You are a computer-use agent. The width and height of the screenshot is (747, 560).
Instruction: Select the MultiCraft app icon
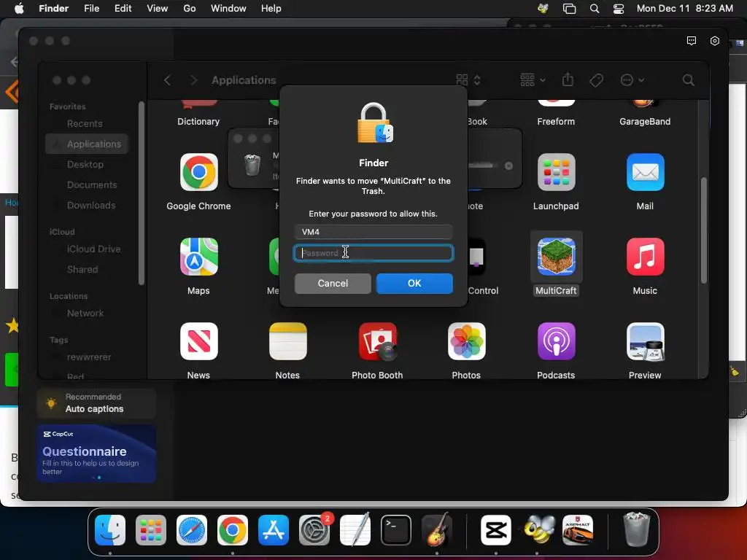point(556,257)
